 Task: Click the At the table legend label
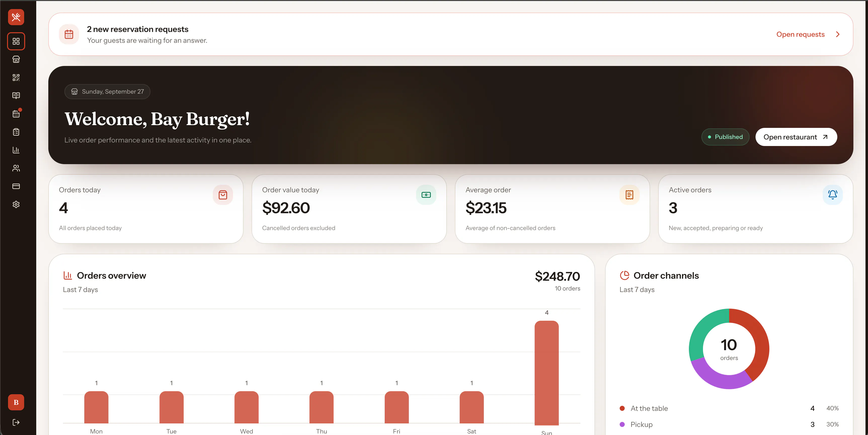point(649,408)
